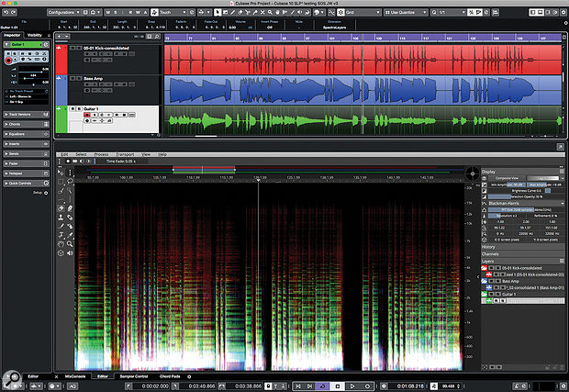Screen dimensions: 569x392
Task: Click the Undo arrow in the toolbar
Action: [6, 12]
